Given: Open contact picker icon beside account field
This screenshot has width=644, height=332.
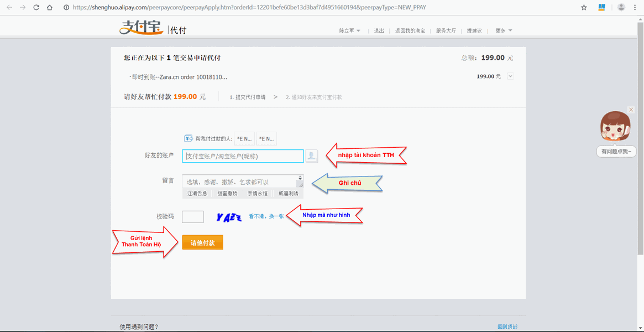Looking at the screenshot, I should [312, 156].
